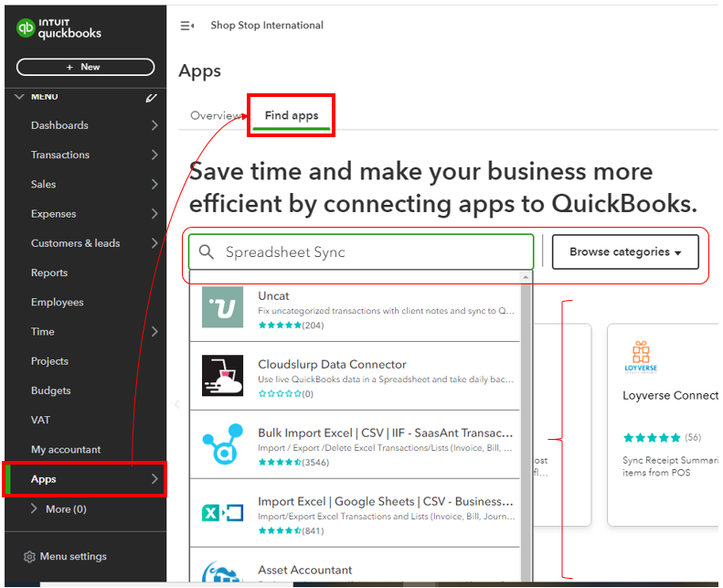
Task: Click the Intuit QuickBooks logo
Action: coord(58,28)
